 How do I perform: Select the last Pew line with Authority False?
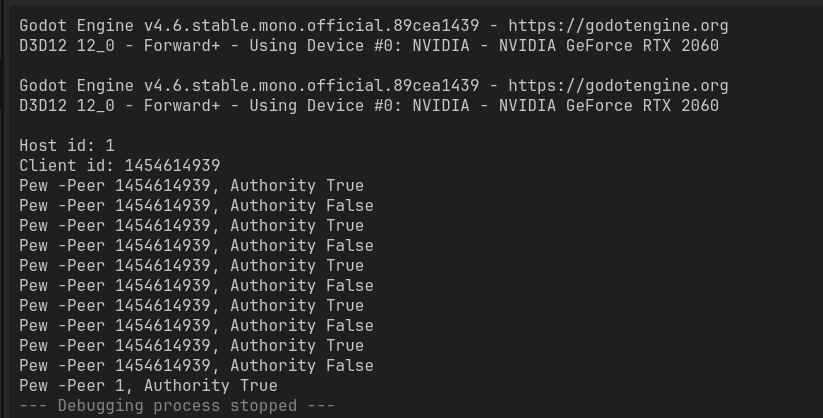click(x=196, y=366)
